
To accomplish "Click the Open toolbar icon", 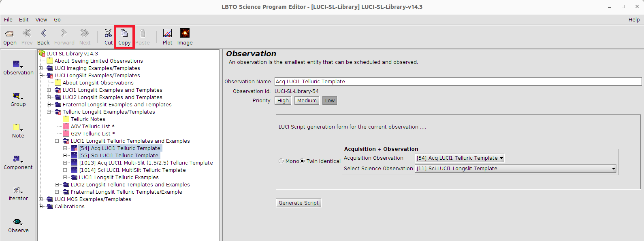I will coord(10,34).
